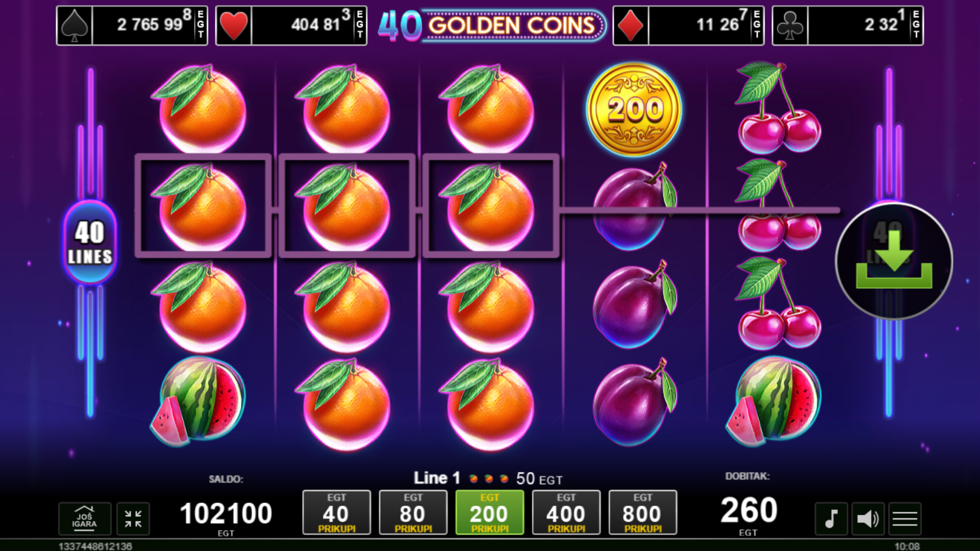Open the 40 Golden Coins title logo
The height and width of the screenshot is (551, 980).
point(491,26)
